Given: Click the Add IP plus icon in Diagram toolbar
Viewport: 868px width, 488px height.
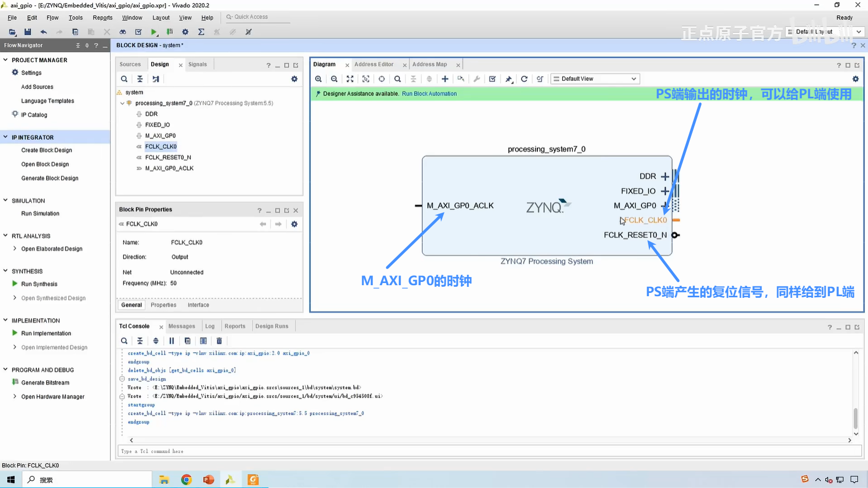Looking at the screenshot, I should click(445, 79).
